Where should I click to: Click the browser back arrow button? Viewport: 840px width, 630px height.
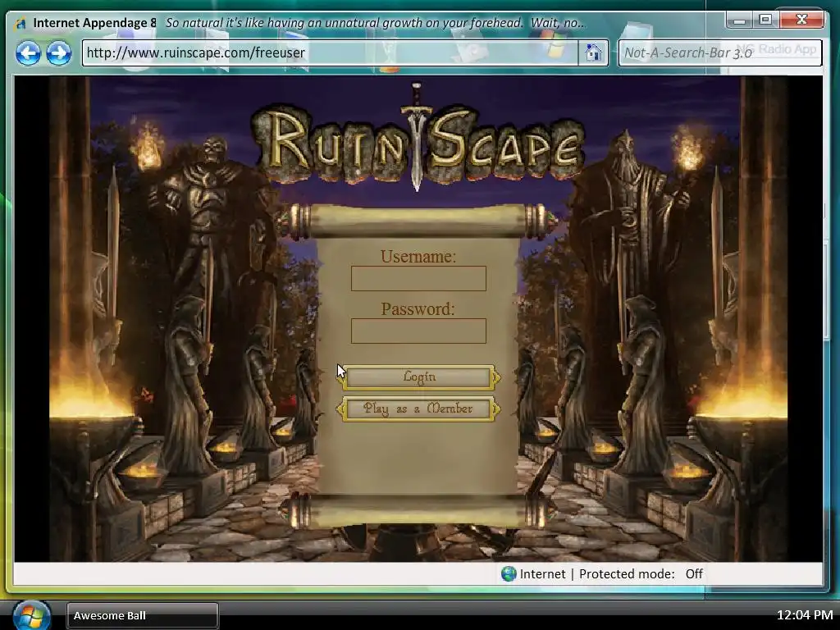click(28, 53)
